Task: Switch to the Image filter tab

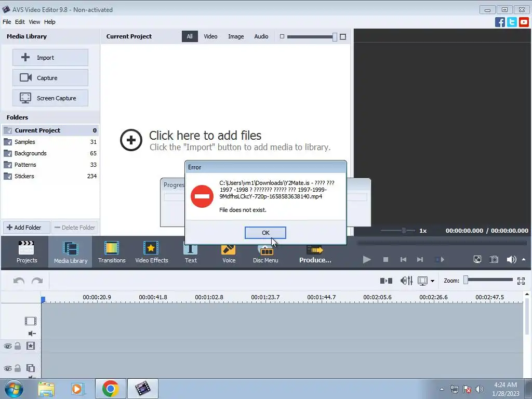Action: point(236,36)
